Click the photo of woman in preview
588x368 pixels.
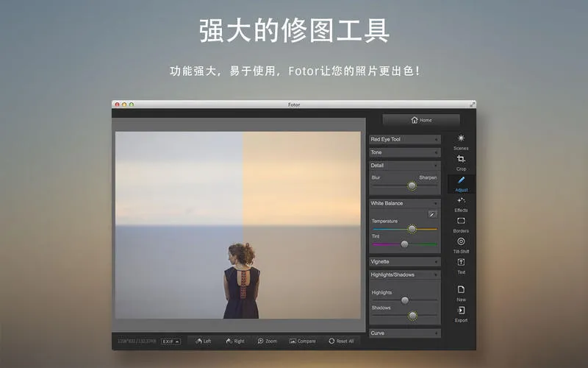point(237,225)
